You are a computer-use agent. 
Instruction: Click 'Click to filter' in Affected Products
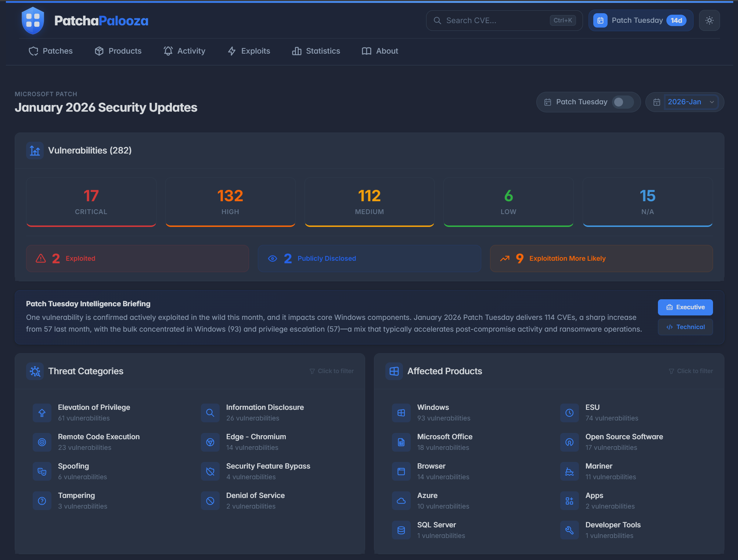coord(691,371)
